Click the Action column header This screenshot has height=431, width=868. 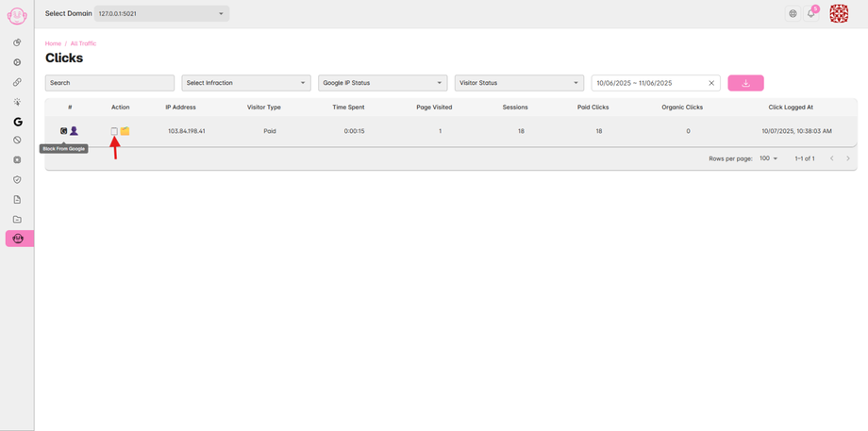(120, 108)
